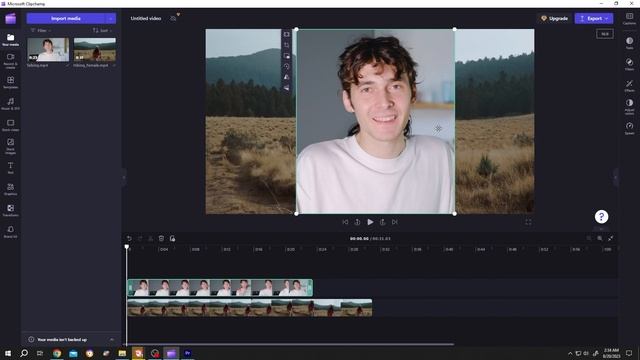640x360 pixels.
Task: Open the Templates sidebar tab
Action: pyautogui.click(x=11, y=82)
